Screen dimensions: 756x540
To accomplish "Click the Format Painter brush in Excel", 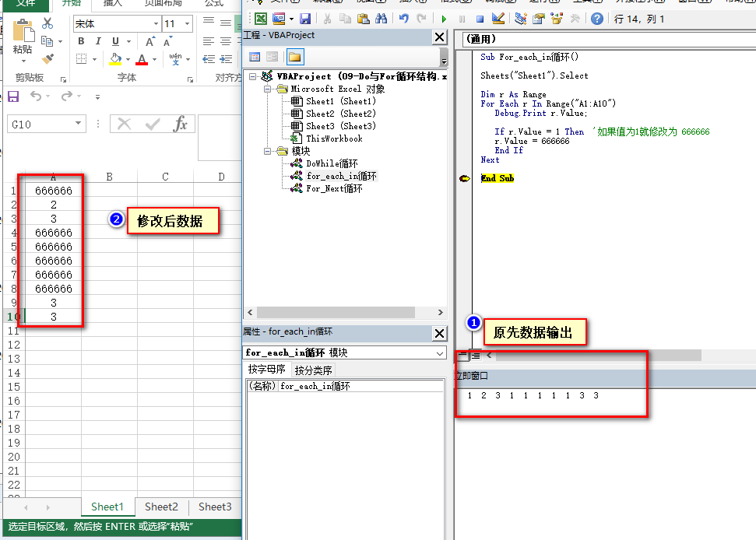I will (x=48, y=58).
